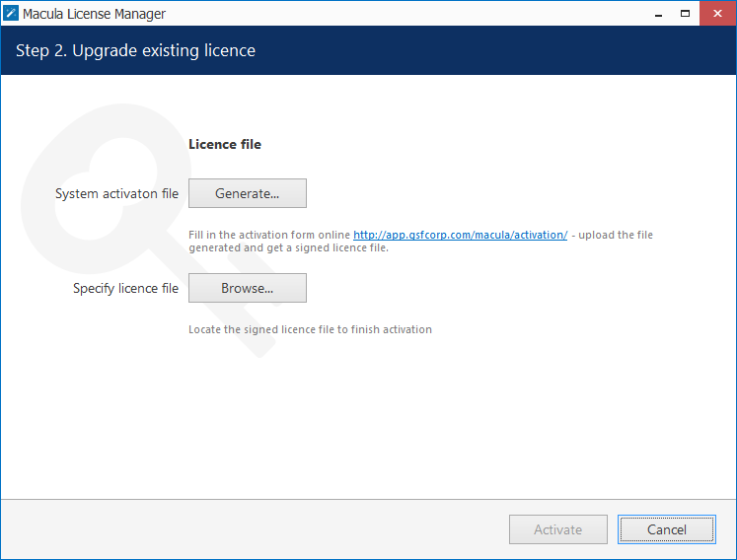Maximize the License Manager window

click(686, 14)
